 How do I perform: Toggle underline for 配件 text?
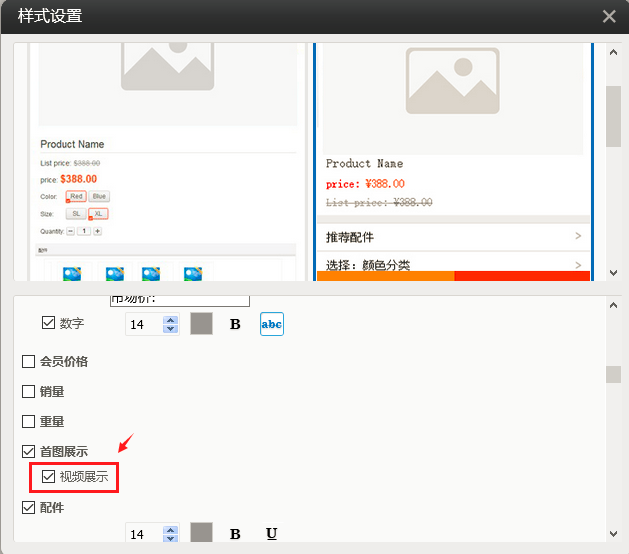272,534
